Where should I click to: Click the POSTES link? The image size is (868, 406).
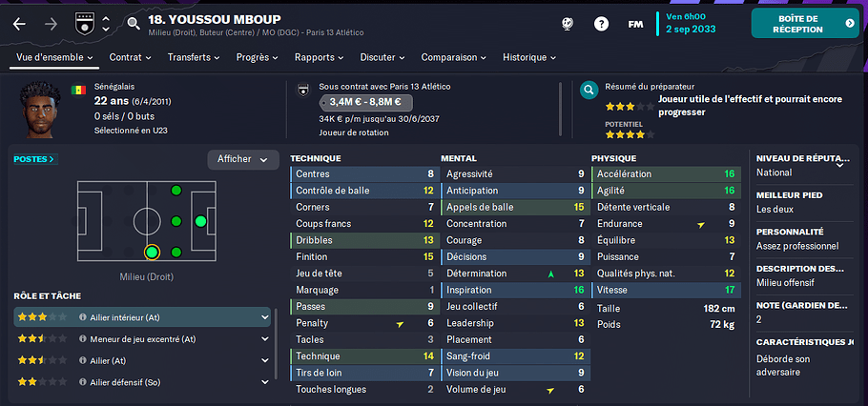(x=36, y=159)
